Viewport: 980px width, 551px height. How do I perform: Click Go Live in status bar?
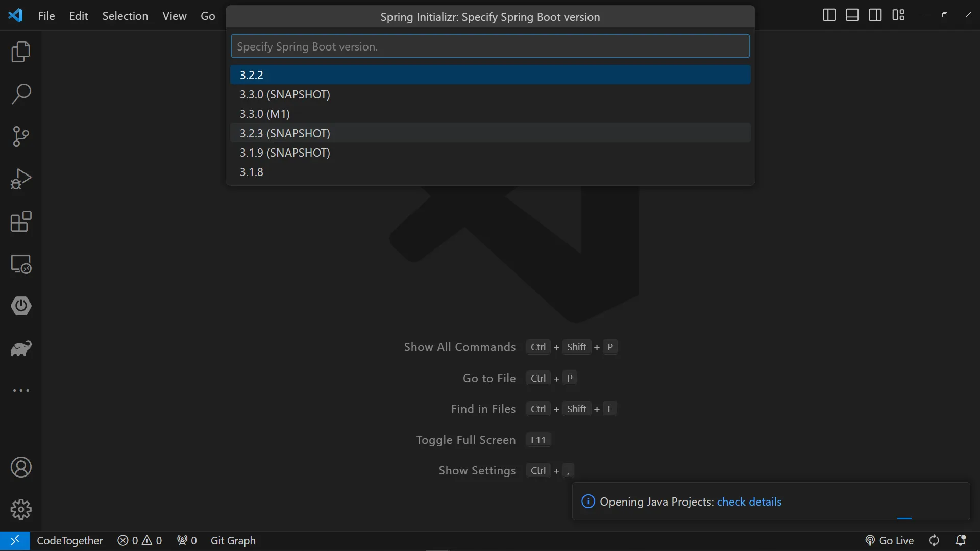890,540
